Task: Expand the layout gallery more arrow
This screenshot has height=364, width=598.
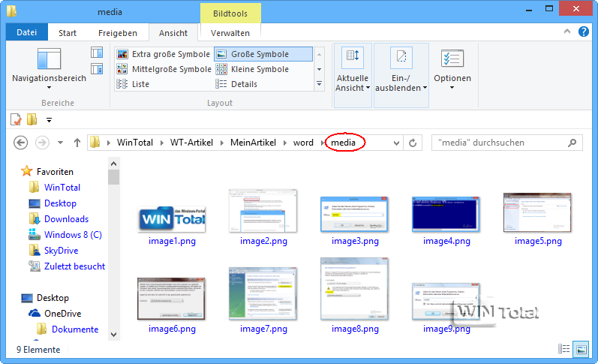Action: pyautogui.click(x=319, y=84)
